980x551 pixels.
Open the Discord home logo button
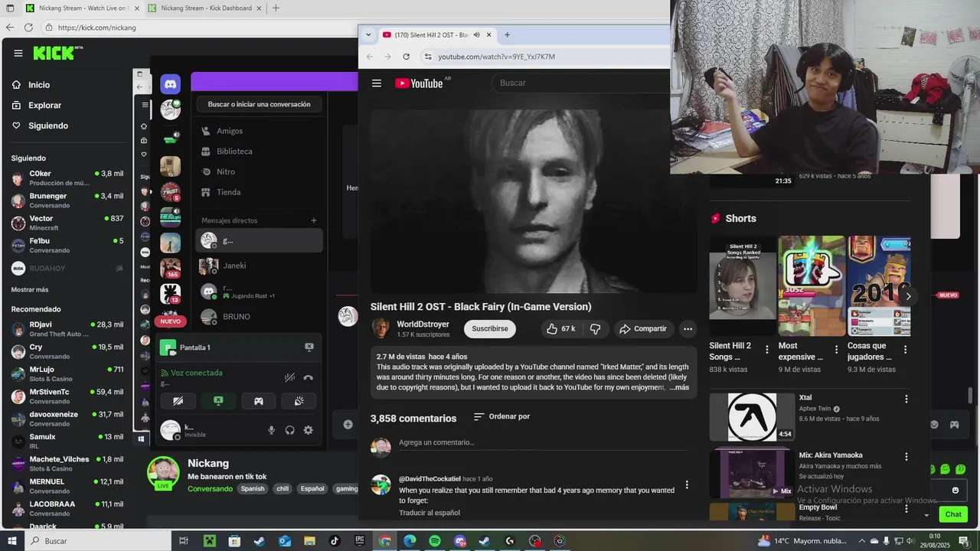click(170, 84)
